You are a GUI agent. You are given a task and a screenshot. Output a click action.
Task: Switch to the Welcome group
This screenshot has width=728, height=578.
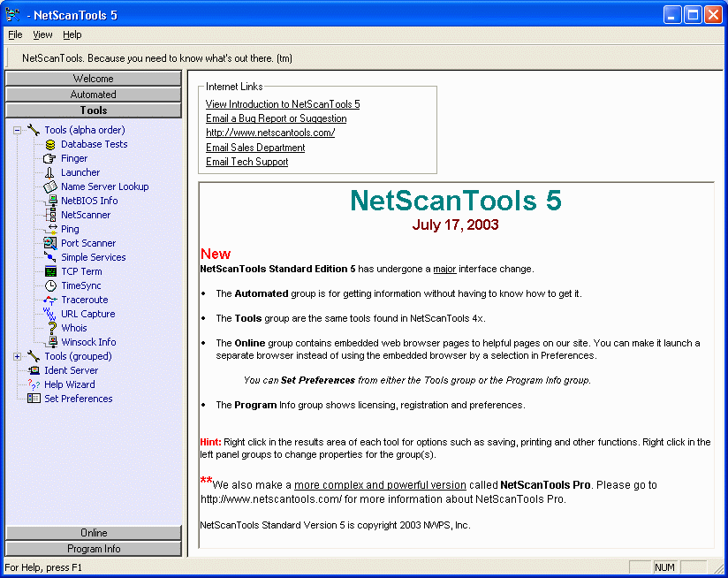94,79
